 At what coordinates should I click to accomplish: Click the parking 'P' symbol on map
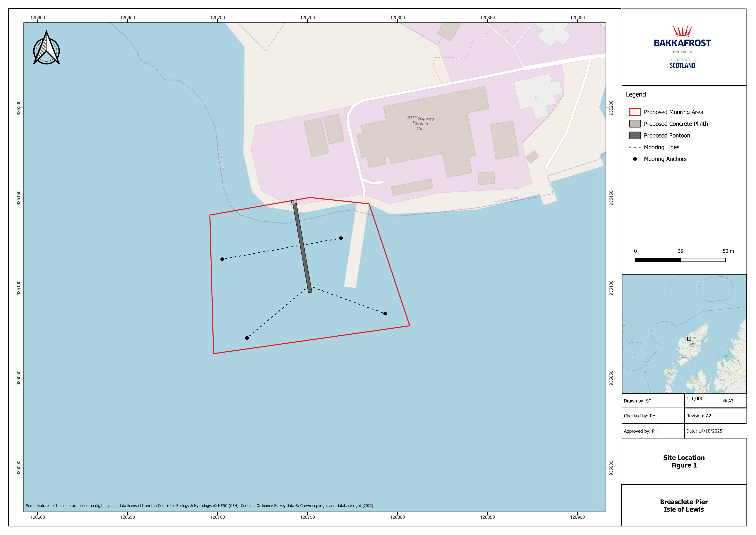(536, 98)
